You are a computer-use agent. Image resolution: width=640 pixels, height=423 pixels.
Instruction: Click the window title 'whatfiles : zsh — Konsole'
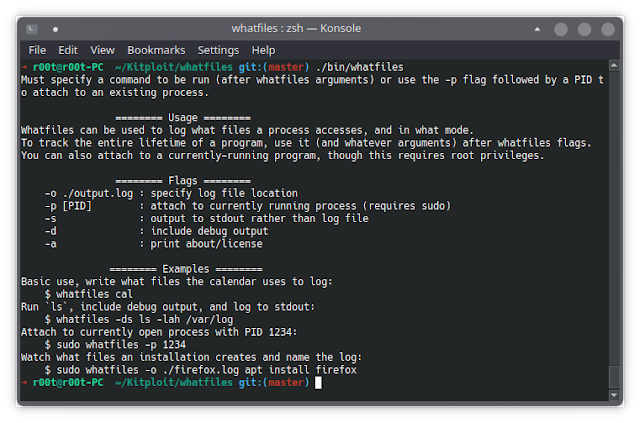(x=296, y=29)
